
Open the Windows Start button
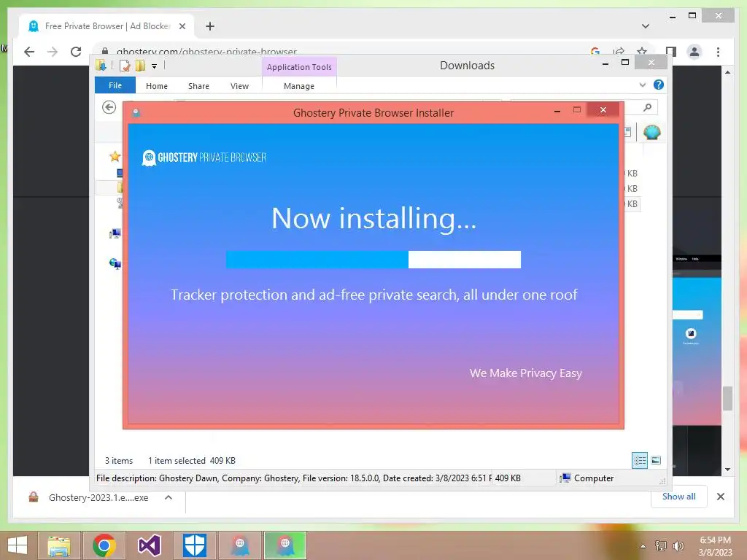18,545
